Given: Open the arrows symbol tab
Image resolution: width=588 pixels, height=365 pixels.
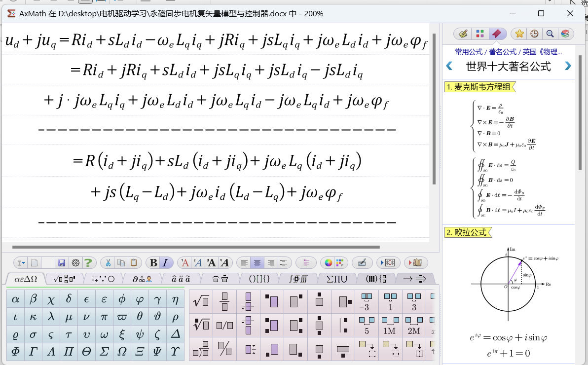Looking at the screenshot, I should pos(414,279).
